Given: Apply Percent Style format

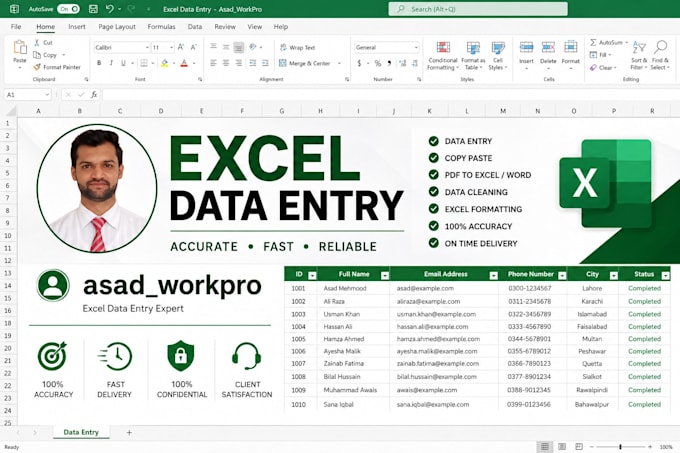Looking at the screenshot, I should 378,63.
